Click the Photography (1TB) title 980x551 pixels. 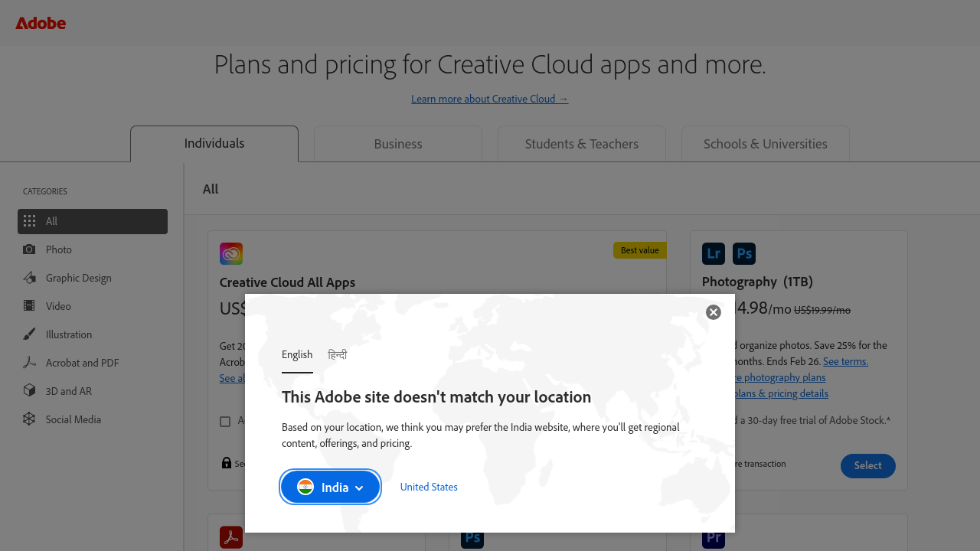[x=757, y=282]
